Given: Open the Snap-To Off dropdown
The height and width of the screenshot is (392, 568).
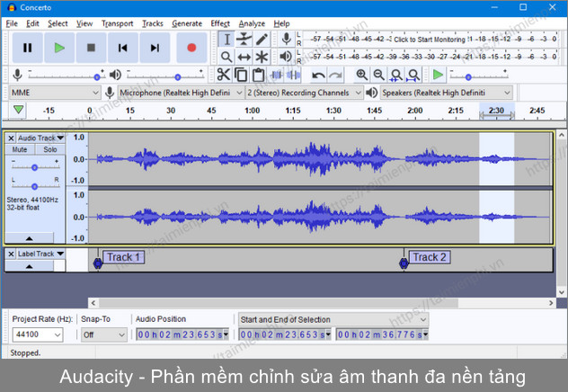Looking at the screenshot, I should tap(103, 334).
